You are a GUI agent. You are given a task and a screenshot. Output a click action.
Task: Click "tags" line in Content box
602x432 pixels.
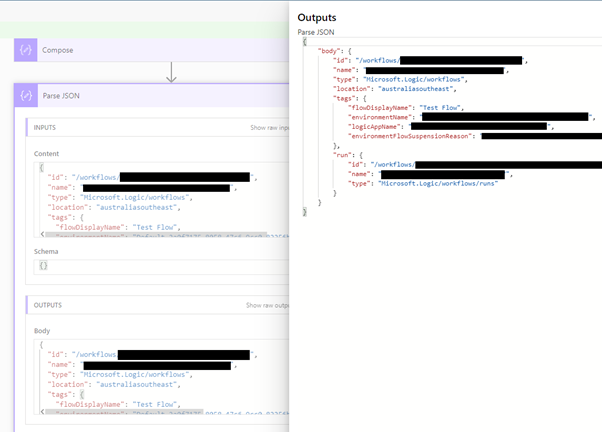(x=65, y=217)
